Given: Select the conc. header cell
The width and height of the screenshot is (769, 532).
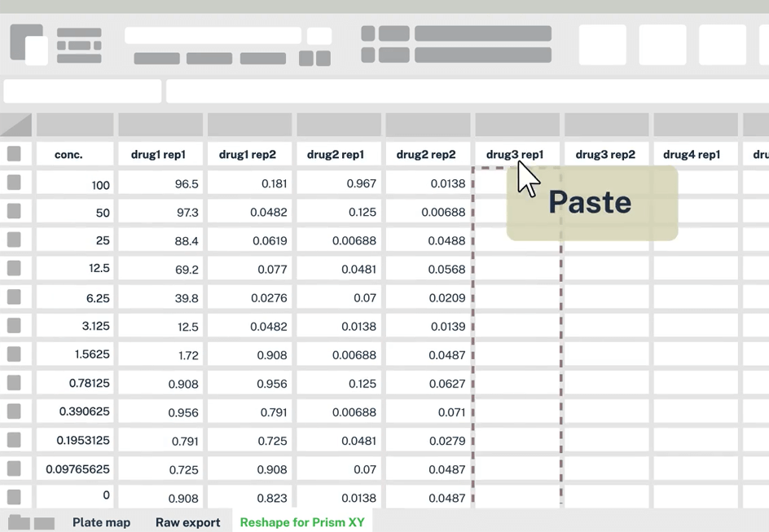Looking at the screenshot, I should click(68, 154).
